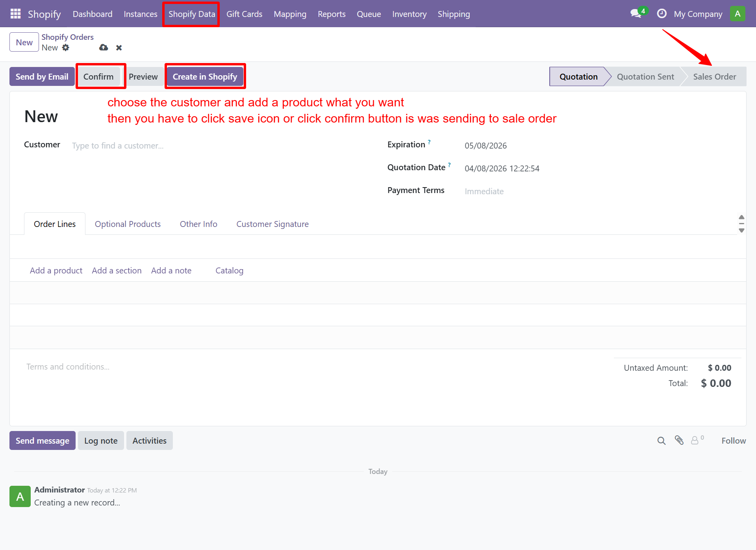The width and height of the screenshot is (756, 550).
Task: Open the conversations icon showing 4 messages
Action: (x=635, y=13)
